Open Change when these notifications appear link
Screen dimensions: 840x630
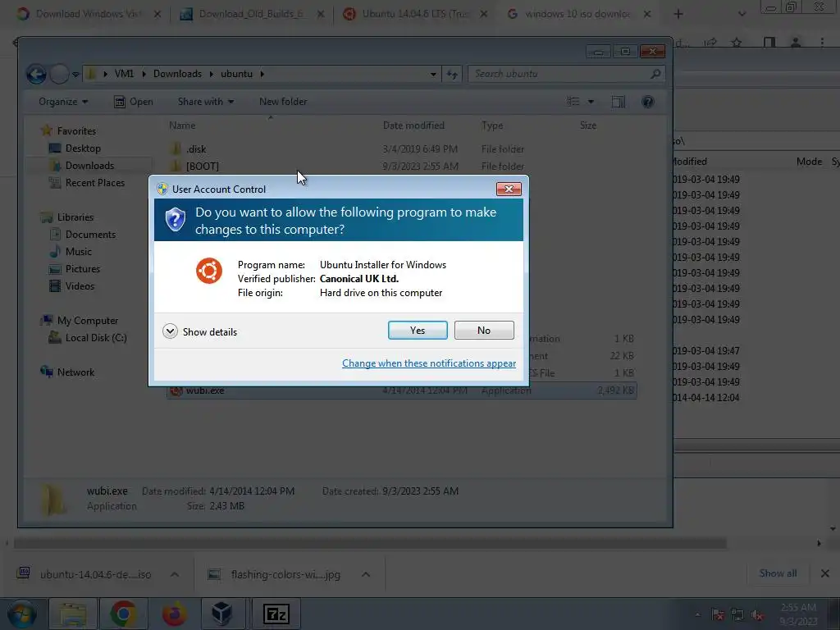tap(429, 363)
